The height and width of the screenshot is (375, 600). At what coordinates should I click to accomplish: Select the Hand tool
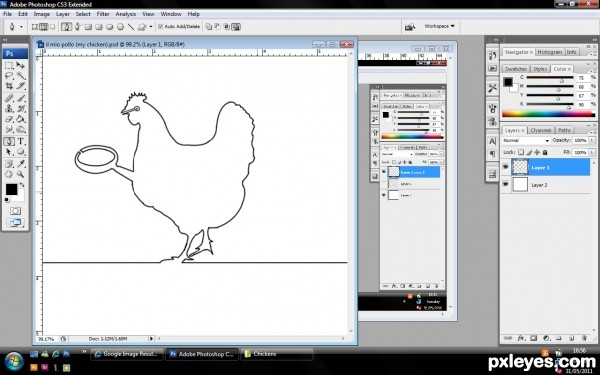coord(9,174)
